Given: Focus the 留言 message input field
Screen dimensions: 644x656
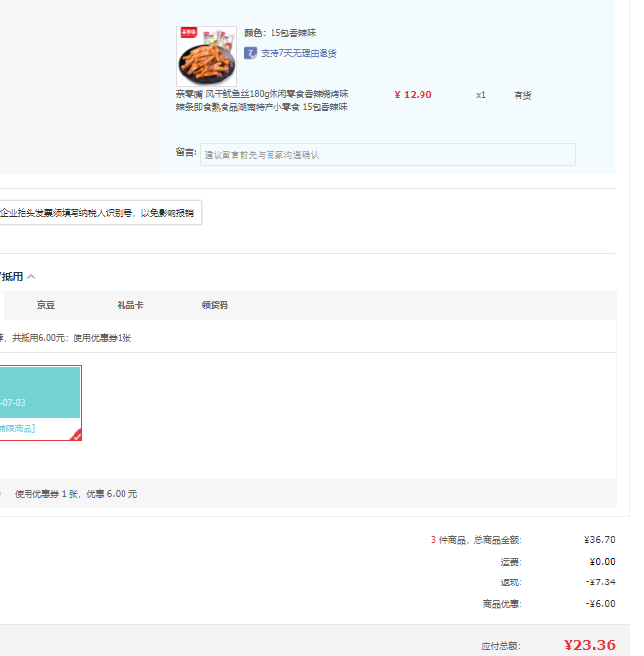Looking at the screenshot, I should click(x=387, y=154).
